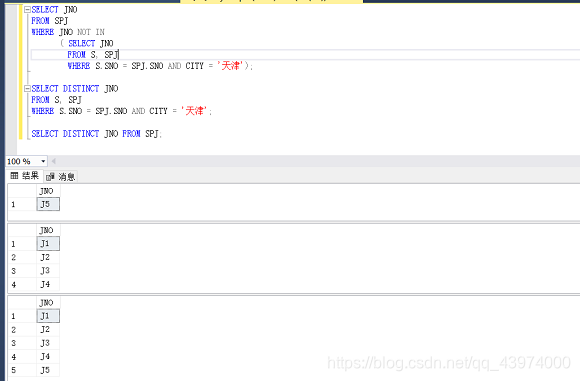Click 'SELECT DISTINCT JNO FROM SPJ;' last line

97,134
